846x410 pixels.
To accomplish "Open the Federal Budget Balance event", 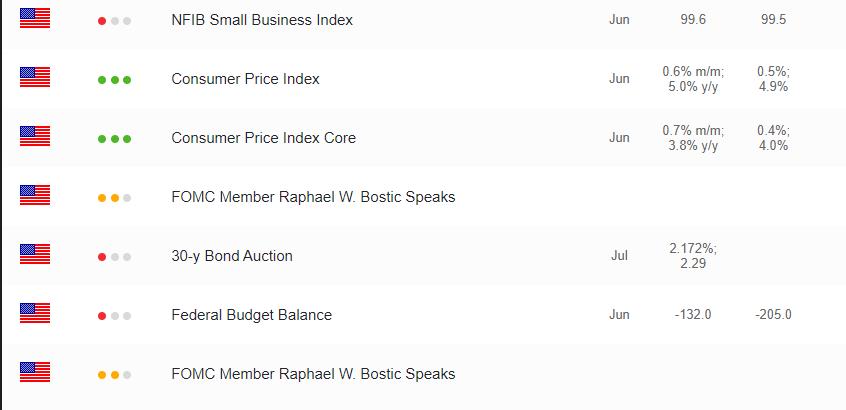I will [x=251, y=315].
